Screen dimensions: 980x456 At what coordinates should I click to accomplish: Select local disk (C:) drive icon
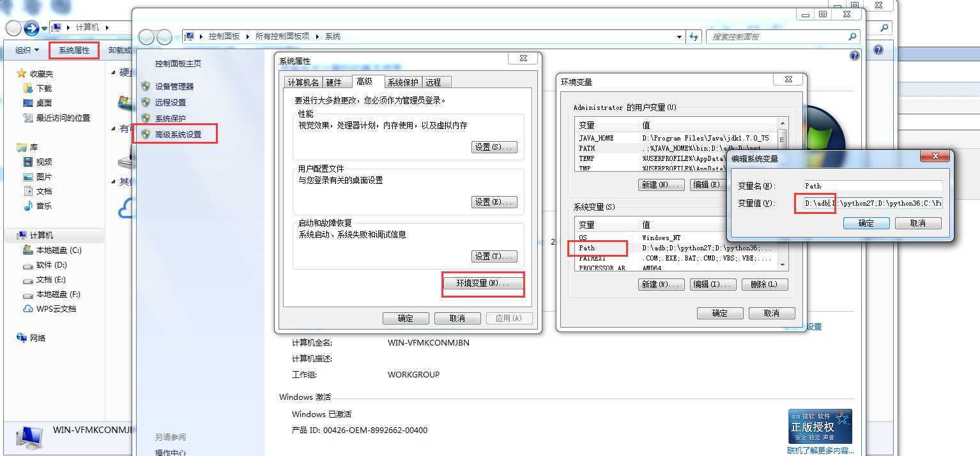pos(28,250)
